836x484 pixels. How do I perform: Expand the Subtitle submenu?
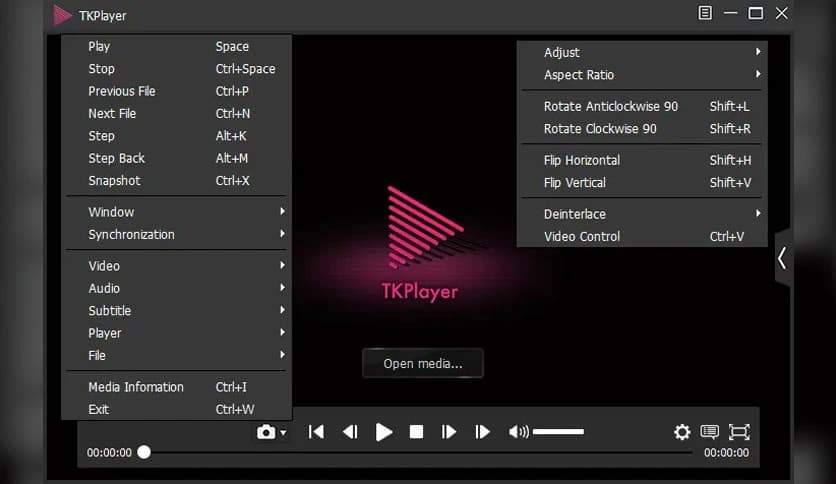tap(176, 311)
